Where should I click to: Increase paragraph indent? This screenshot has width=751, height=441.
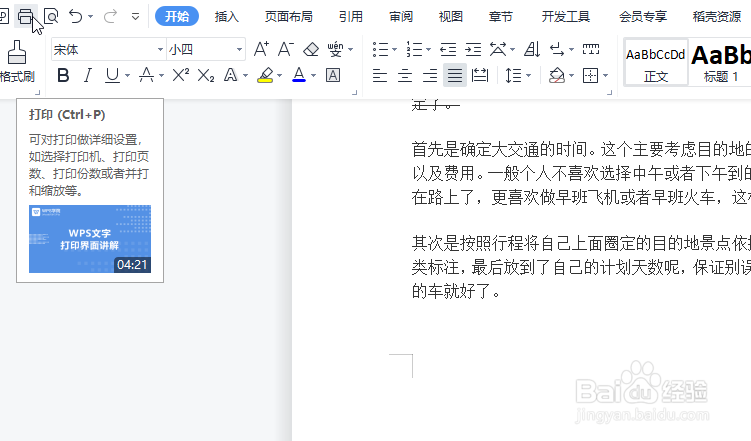[x=473, y=49]
